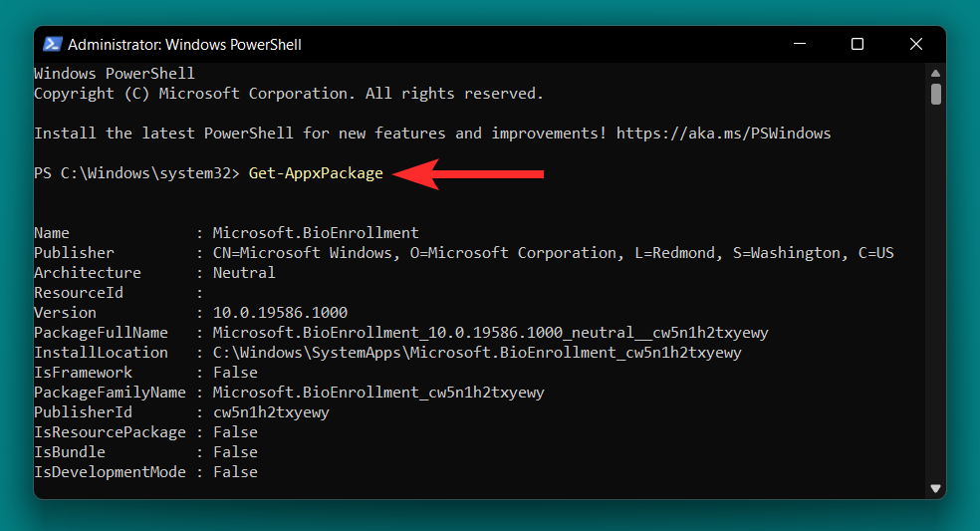Open the https://aka.ms/PSWindows link

(723, 133)
